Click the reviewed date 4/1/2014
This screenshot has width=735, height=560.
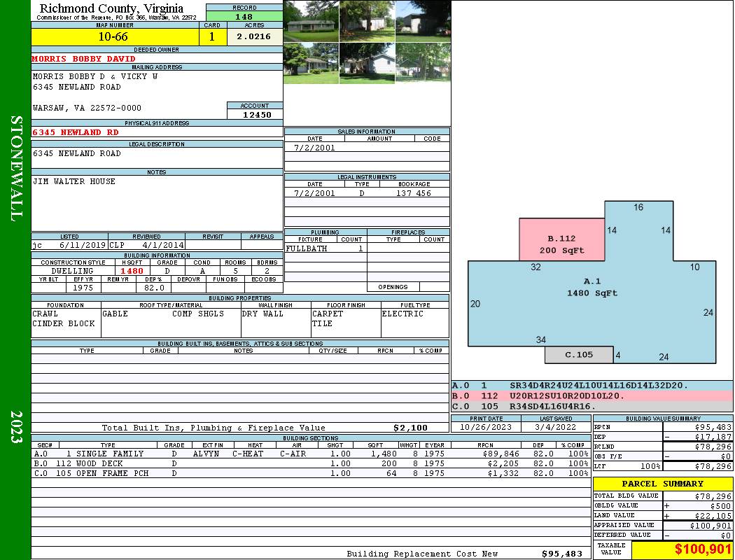point(162,245)
